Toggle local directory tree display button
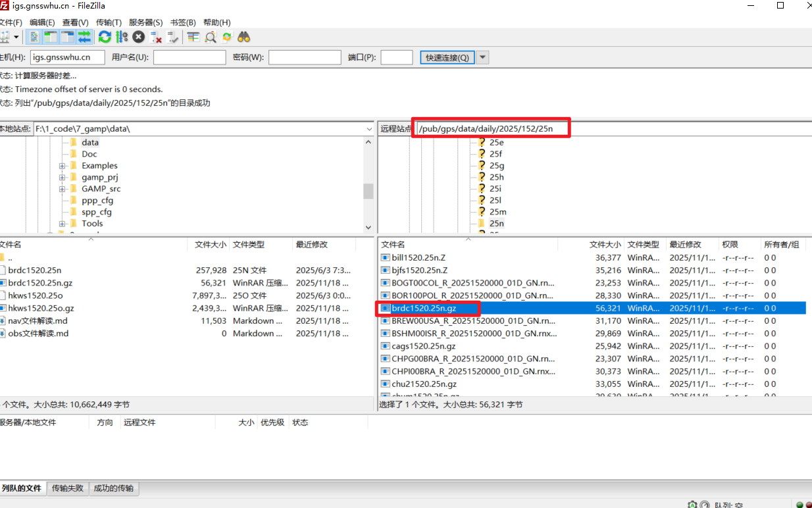The width and height of the screenshot is (812, 508). [x=51, y=38]
